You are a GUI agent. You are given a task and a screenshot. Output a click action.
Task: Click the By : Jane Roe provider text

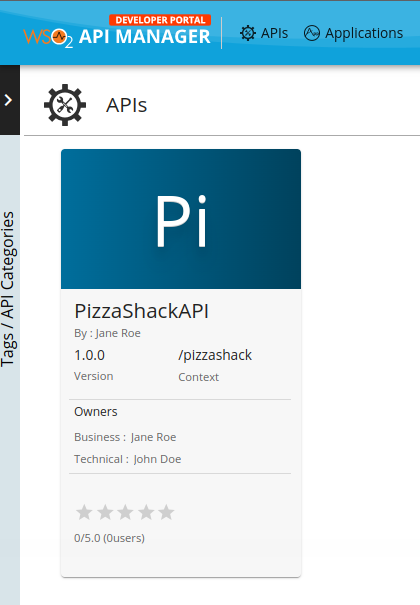tap(107, 333)
